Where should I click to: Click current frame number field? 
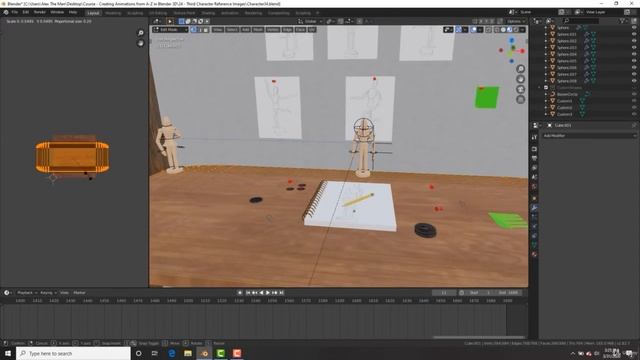point(444,293)
